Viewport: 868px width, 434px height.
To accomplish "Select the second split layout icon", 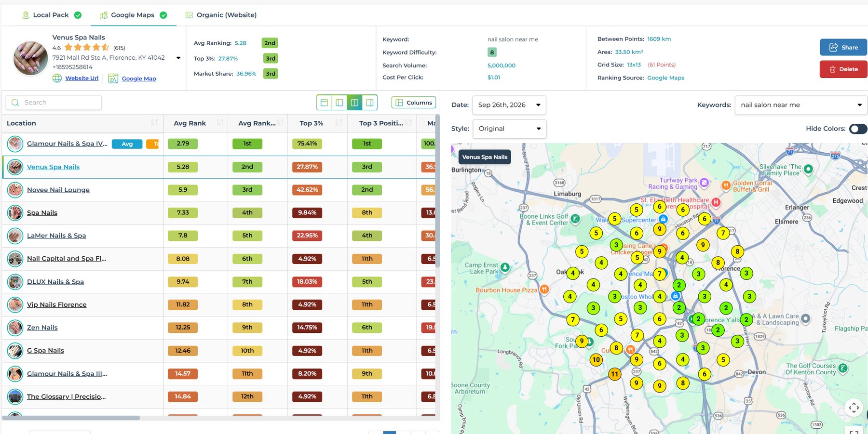I will [339, 103].
